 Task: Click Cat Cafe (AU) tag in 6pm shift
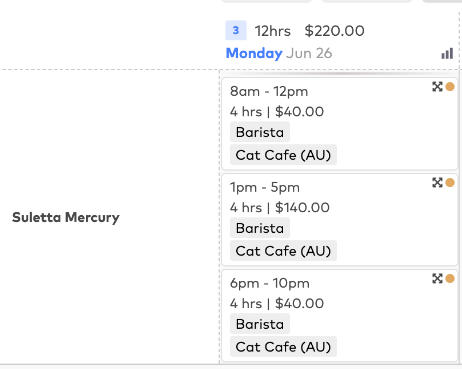pos(283,347)
